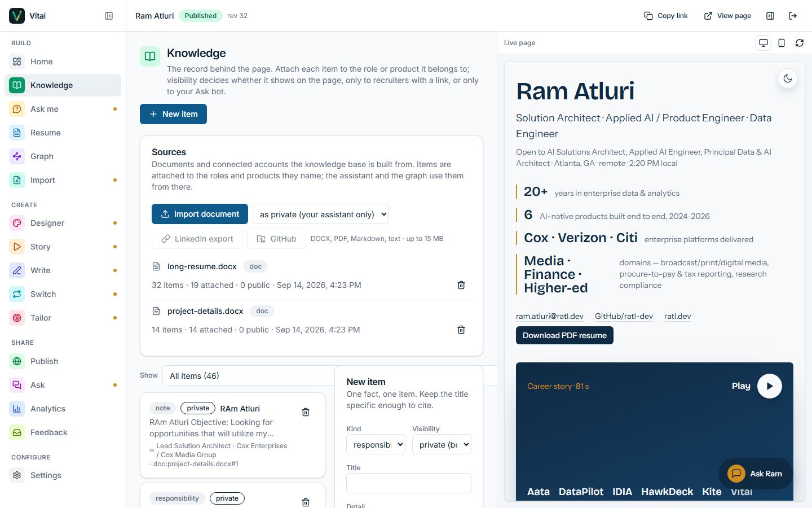
Task: Go to the Resume page
Action: coord(63,133)
